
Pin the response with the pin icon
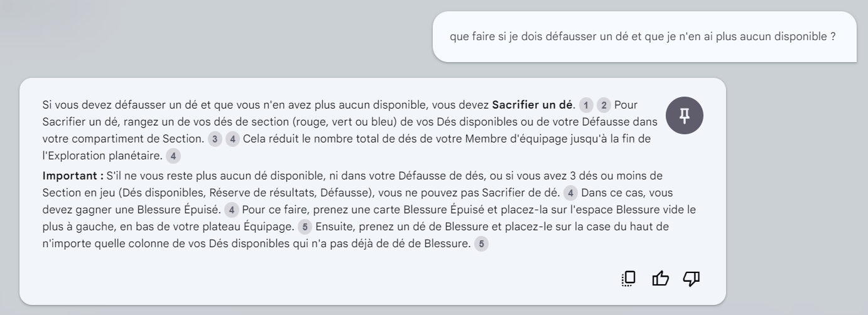point(684,115)
